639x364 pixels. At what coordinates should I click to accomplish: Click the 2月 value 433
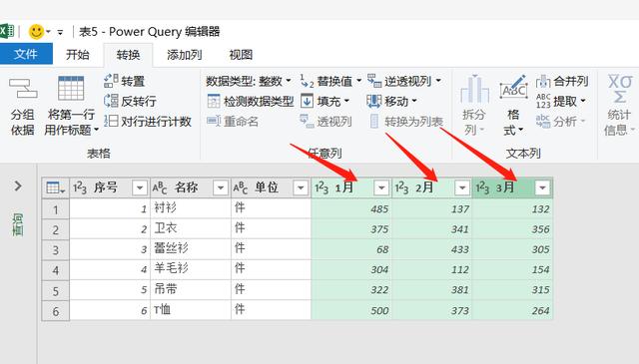[432, 249]
